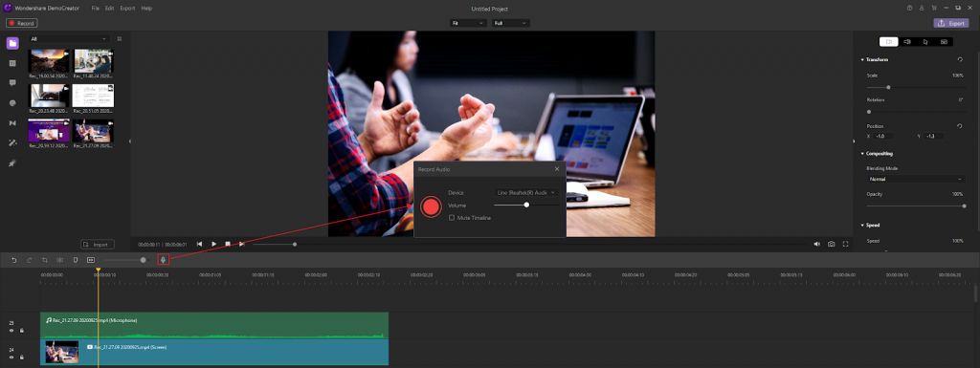Open the Blending Mode Normal dropdown

916,179
